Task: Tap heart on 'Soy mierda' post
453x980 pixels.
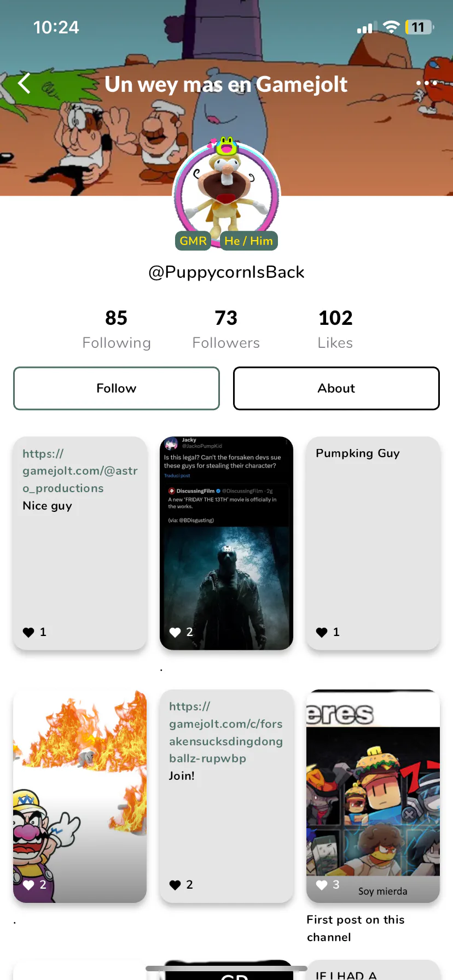Action: (x=322, y=885)
